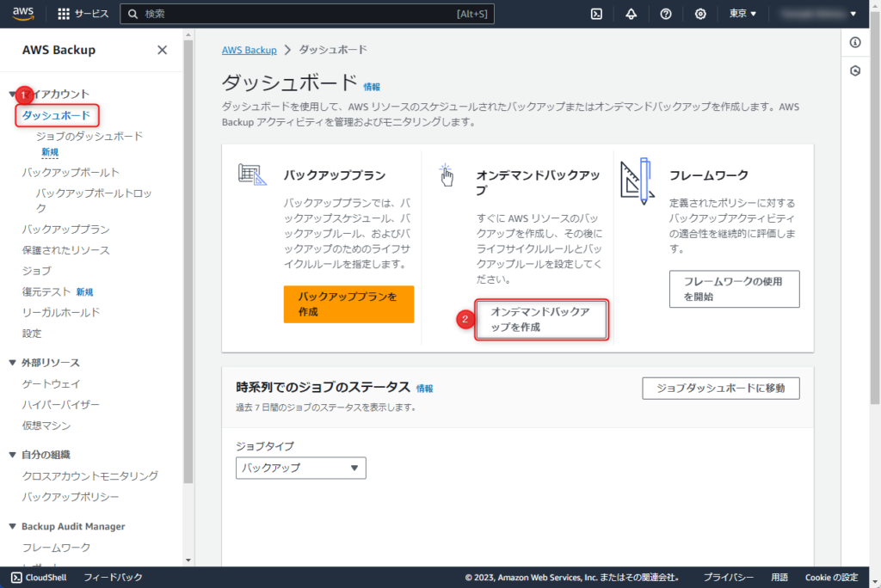Open ジョブのダッシュボード in sidebar

click(x=89, y=136)
